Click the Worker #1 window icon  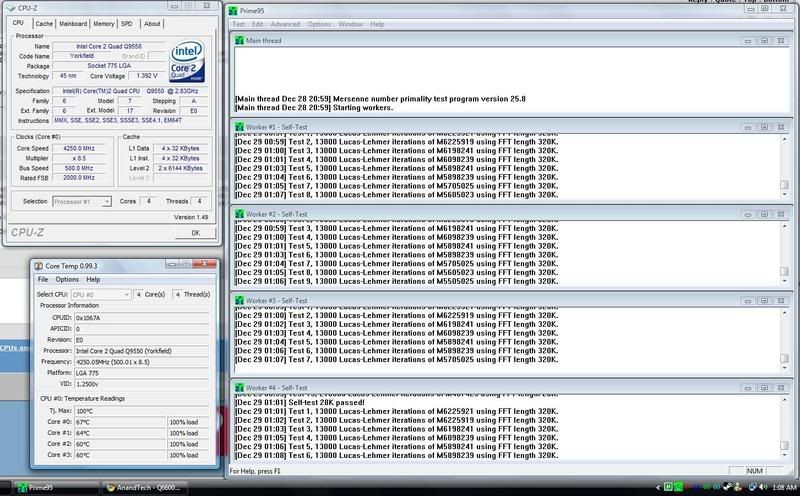pyautogui.click(x=238, y=126)
